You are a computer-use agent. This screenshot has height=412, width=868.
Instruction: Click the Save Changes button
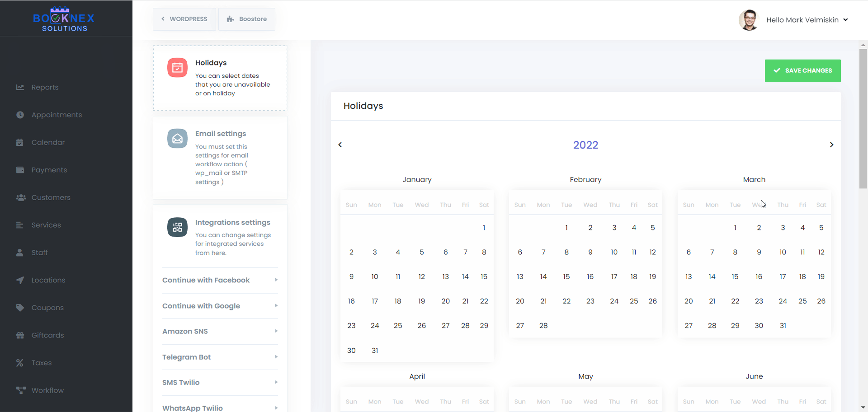(802, 70)
